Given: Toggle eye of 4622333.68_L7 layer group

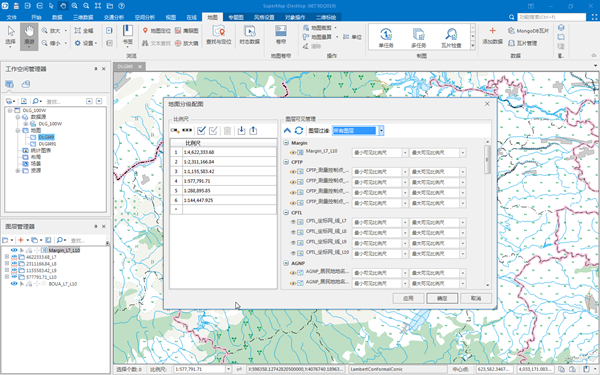Looking at the screenshot, I should (14, 257).
